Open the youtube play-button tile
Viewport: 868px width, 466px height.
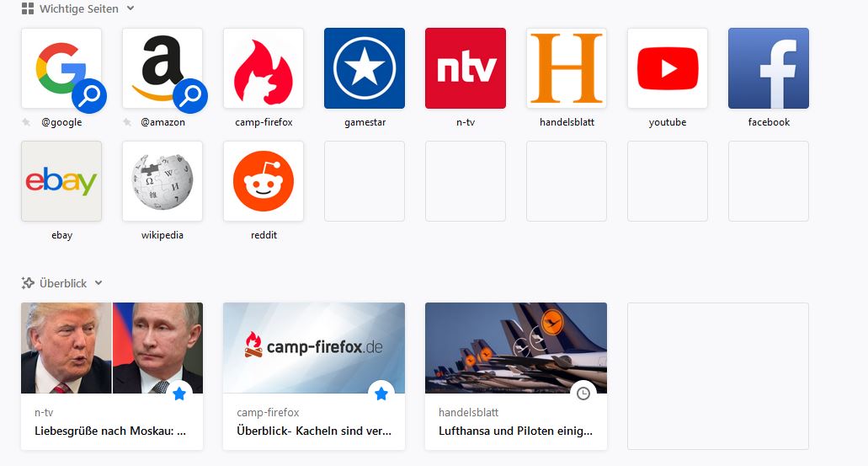[668, 68]
